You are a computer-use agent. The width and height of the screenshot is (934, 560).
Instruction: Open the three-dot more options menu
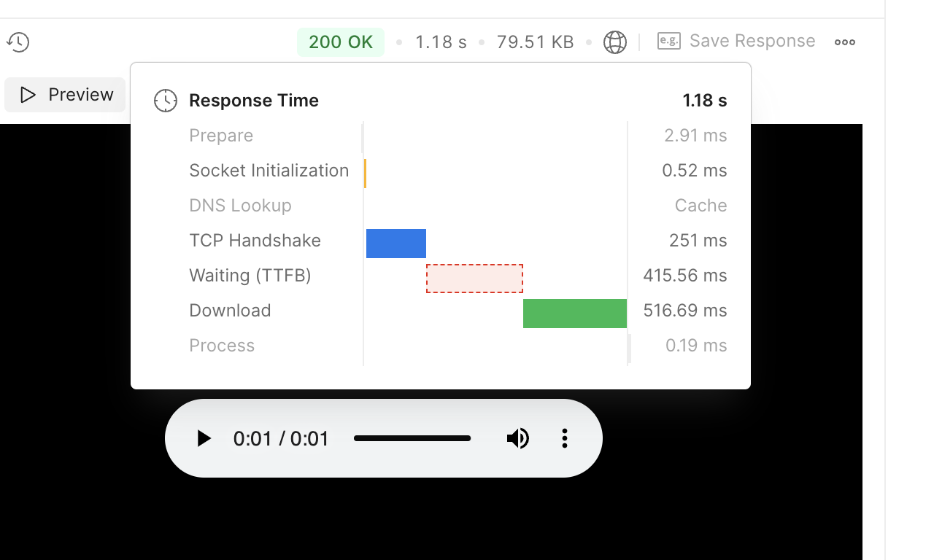845,42
